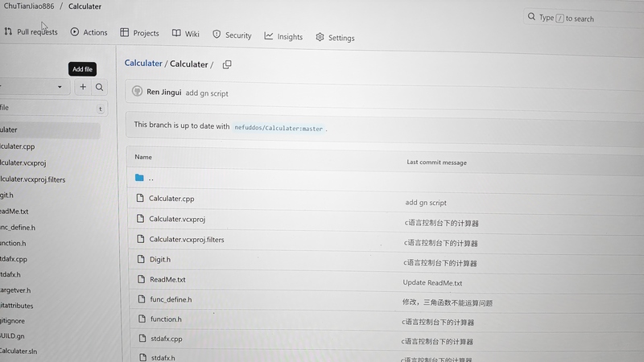Open Calculater.vcxproj.filters in file table

(x=187, y=239)
